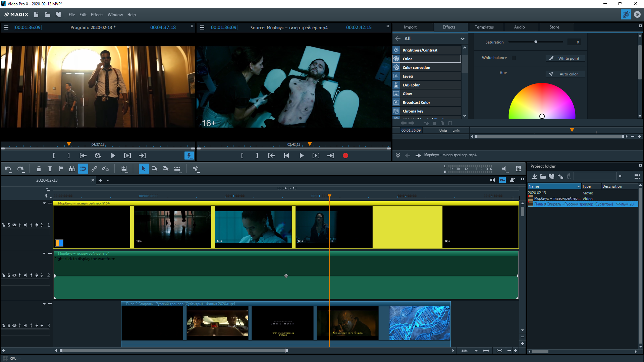This screenshot has width=644, height=362.
Task: Click the Storyboard view icon
Action: tap(492, 180)
